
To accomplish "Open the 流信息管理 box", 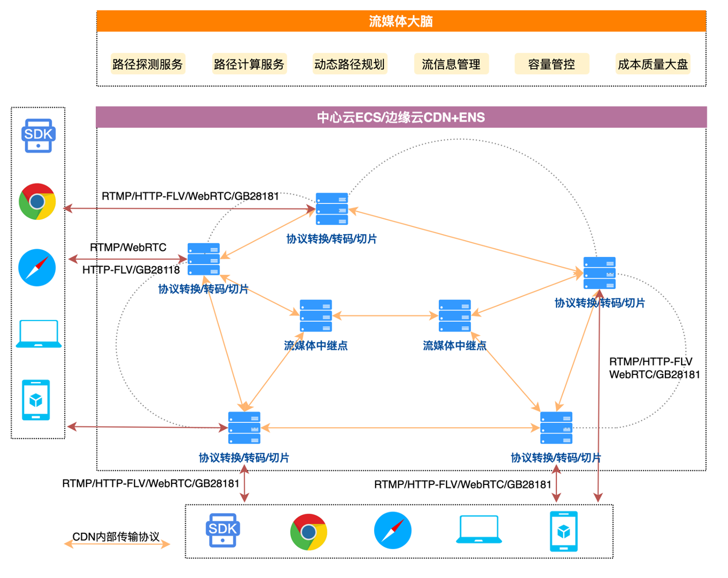I will [x=451, y=64].
